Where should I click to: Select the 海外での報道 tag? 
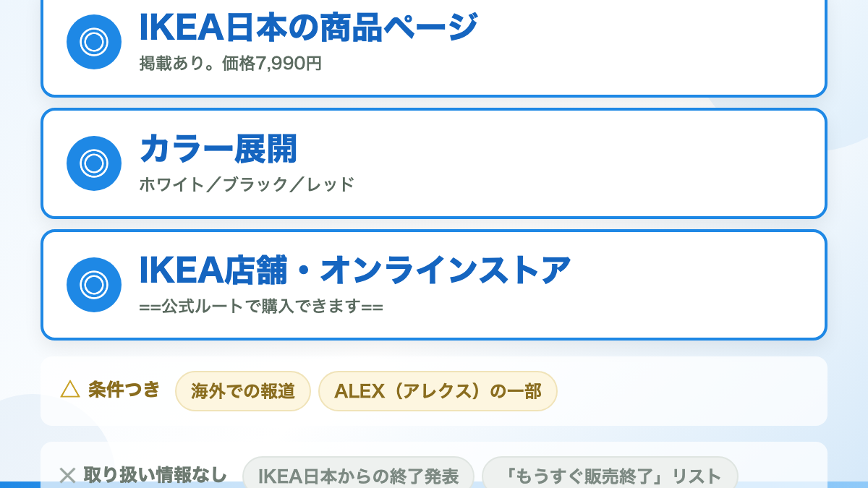click(x=243, y=391)
